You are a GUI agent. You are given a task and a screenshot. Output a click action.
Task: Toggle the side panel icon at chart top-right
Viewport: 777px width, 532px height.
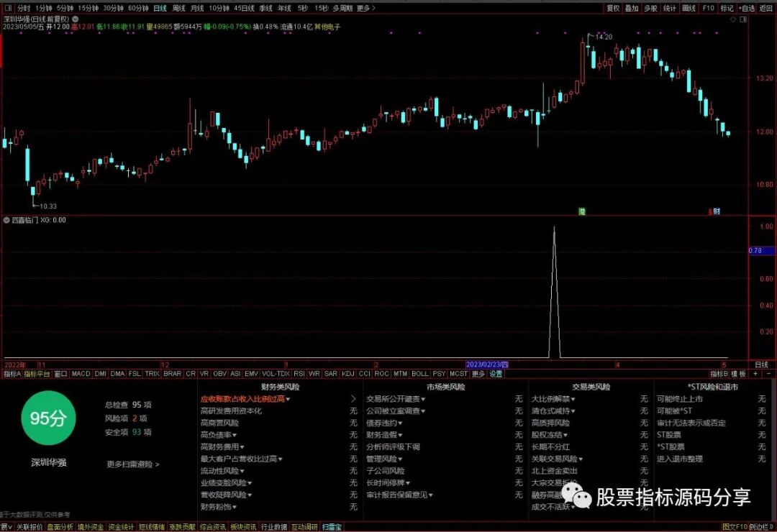click(742, 20)
